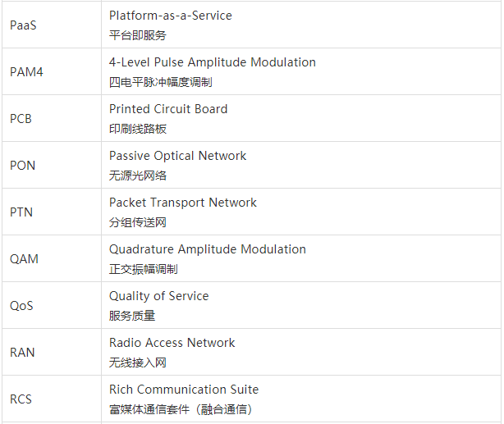Viewport: 504px width, 424px height.
Task: Select the Rich Communication Suite text
Action: (x=184, y=390)
